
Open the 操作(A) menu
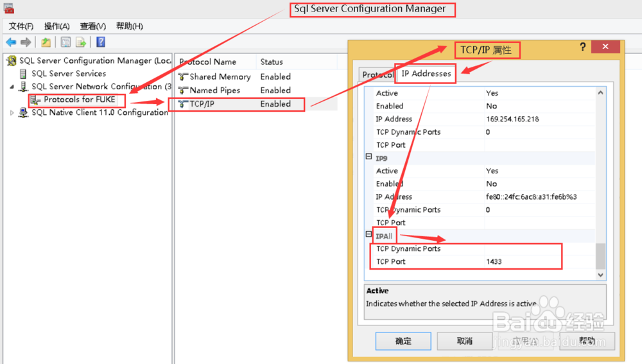57,26
